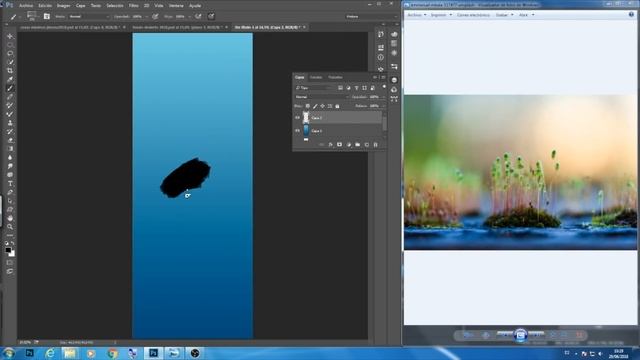The height and width of the screenshot is (360, 640).
Task: Open layer Fill (Relleno) dropdown
Action: pos(383,106)
